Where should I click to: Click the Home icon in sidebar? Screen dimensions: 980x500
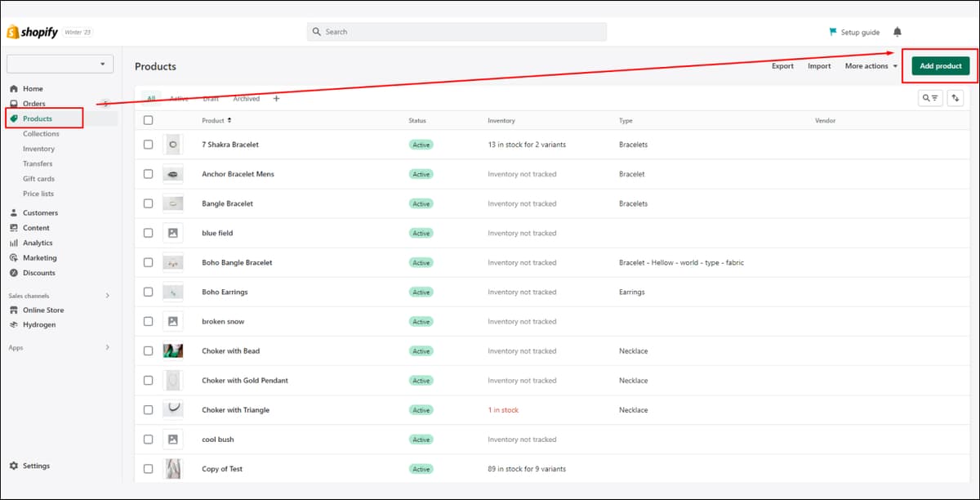pos(14,88)
